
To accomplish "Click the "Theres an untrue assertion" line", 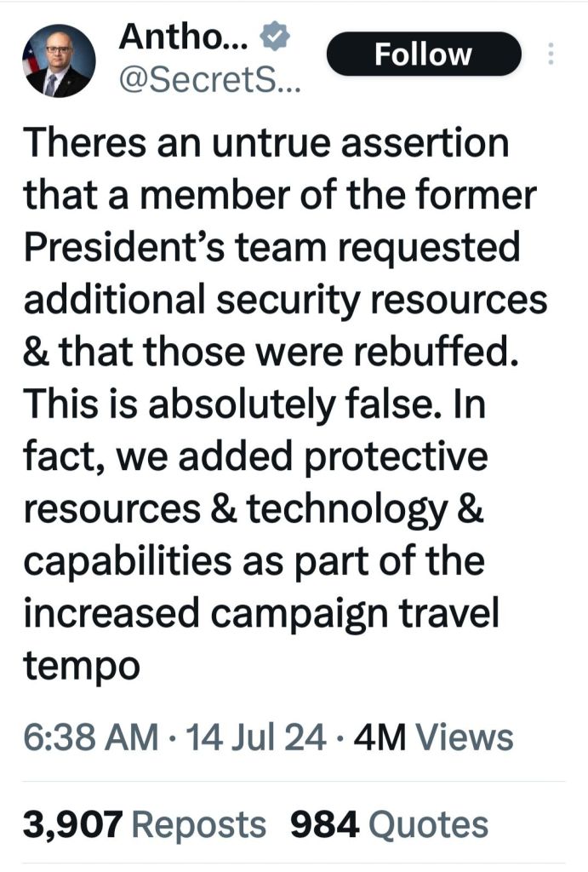I will (266, 144).
